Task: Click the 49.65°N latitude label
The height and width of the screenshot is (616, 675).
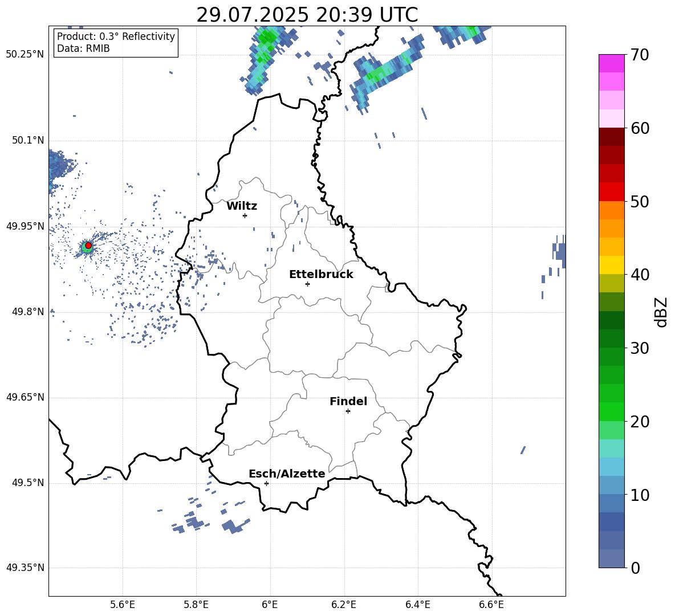Action: click(x=25, y=397)
